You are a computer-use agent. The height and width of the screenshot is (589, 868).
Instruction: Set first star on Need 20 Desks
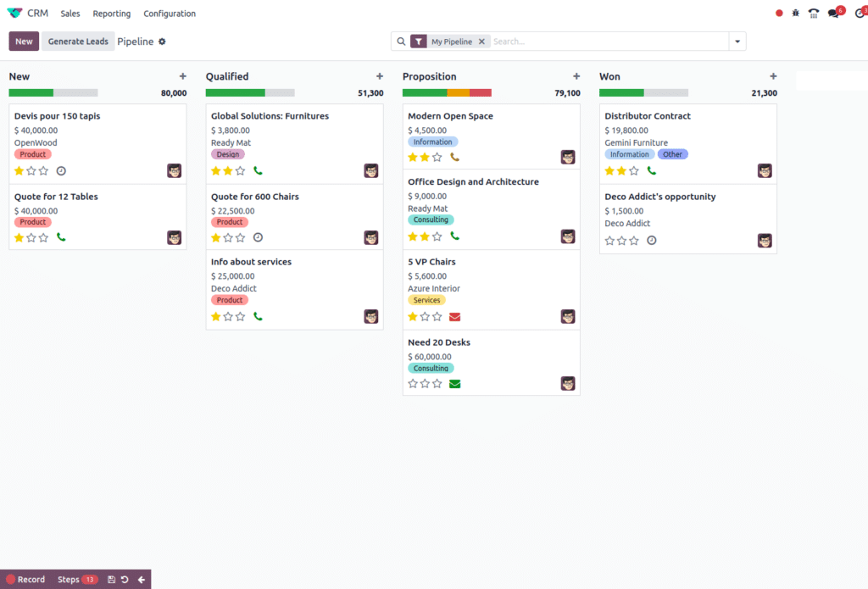[x=413, y=384]
